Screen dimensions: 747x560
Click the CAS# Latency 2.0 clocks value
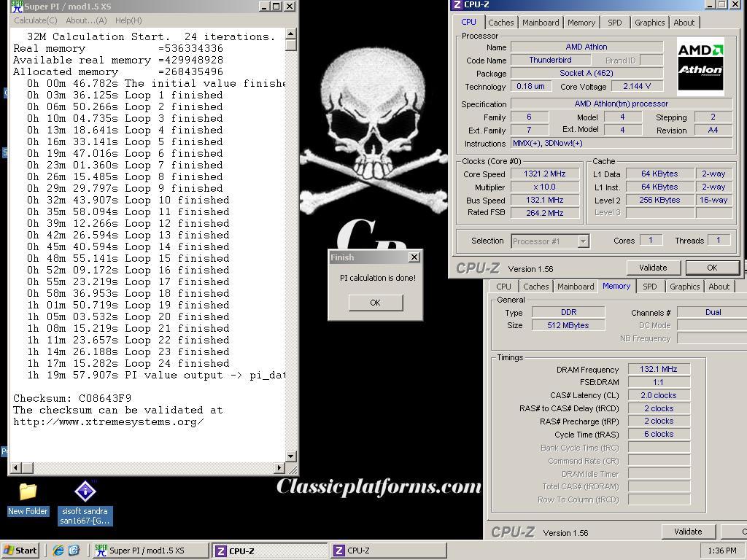tap(659, 395)
